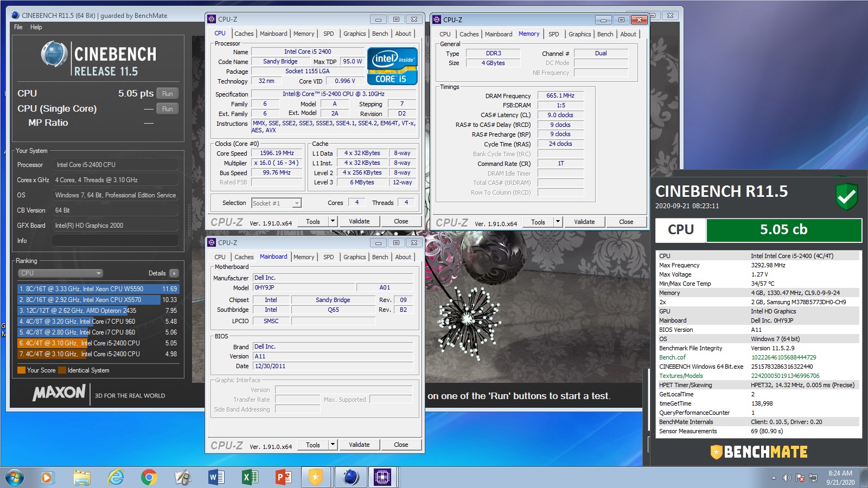This screenshot has height=488, width=868.
Task: Click the Windows Start orb
Action: (15, 477)
